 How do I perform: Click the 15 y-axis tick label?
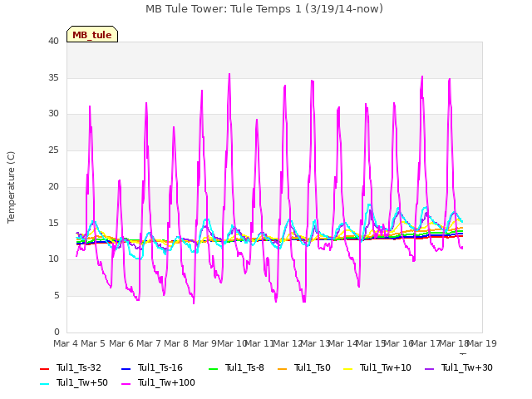pos(53,223)
